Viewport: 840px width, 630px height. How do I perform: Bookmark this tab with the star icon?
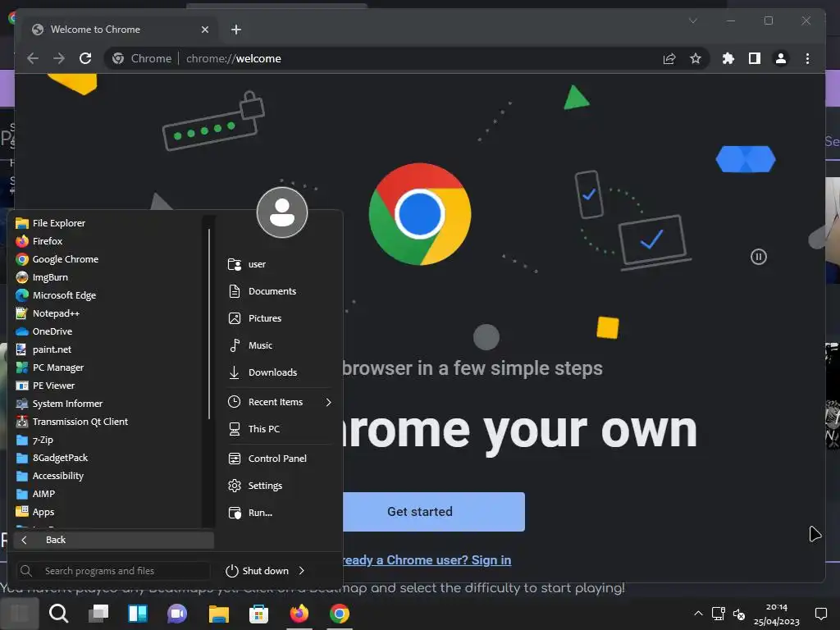tap(696, 58)
